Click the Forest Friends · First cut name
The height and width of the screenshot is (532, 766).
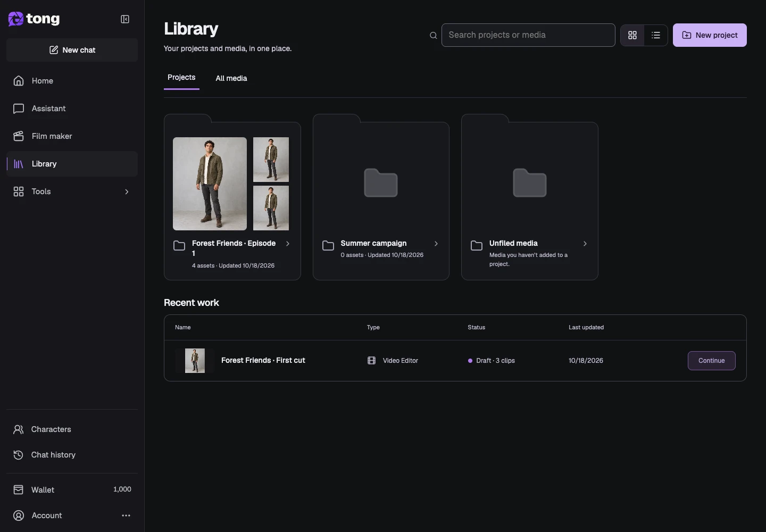pos(263,360)
